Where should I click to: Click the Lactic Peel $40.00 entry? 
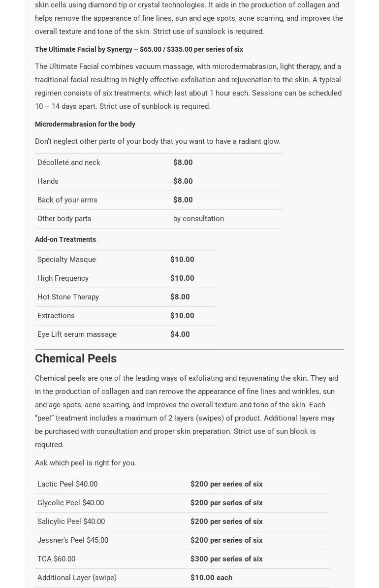click(67, 484)
